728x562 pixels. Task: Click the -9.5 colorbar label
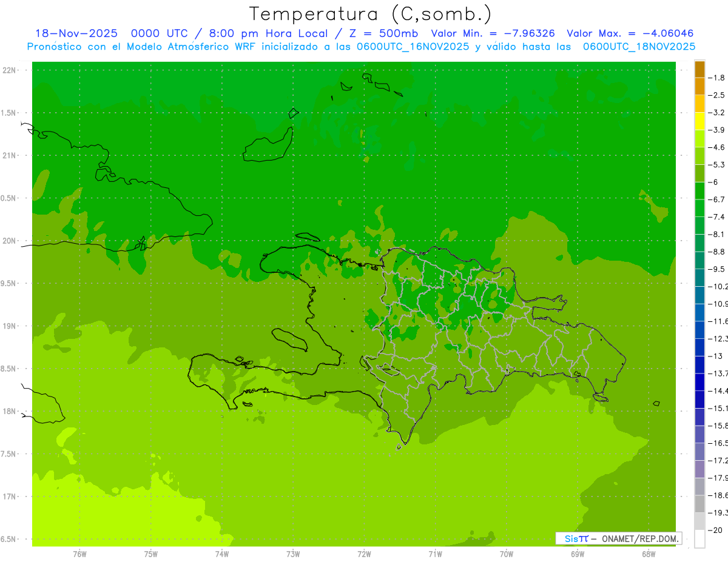point(717,269)
